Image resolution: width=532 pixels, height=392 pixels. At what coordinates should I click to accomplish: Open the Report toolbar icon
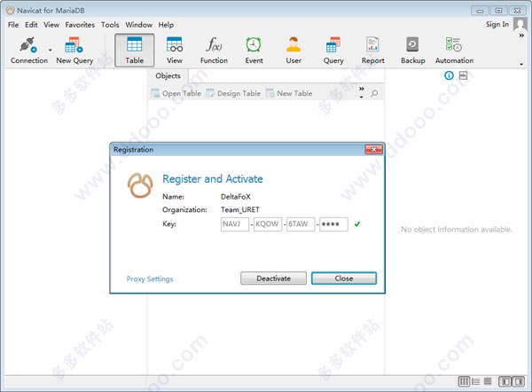(x=373, y=51)
